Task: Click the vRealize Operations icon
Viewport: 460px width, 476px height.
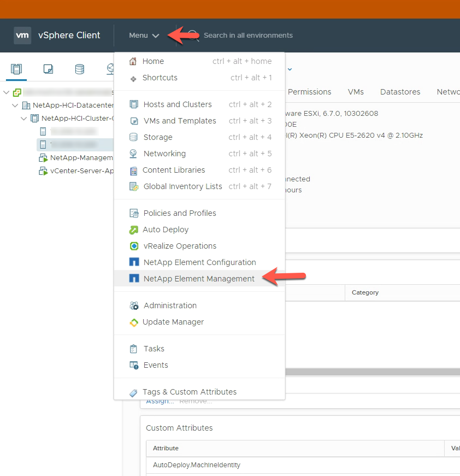Action: (134, 246)
